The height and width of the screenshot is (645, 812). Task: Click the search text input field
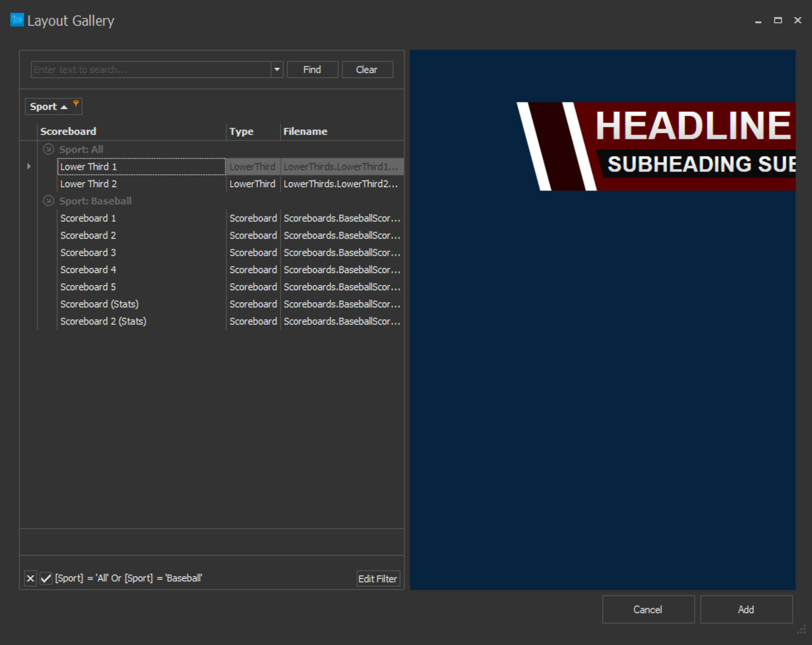(151, 70)
